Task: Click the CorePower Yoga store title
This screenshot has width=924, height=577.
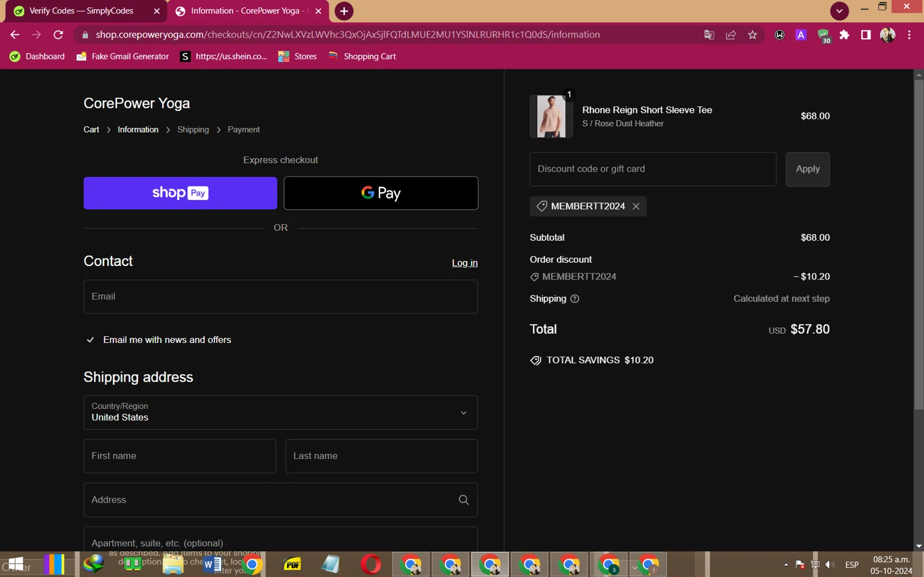Action: coord(137,103)
